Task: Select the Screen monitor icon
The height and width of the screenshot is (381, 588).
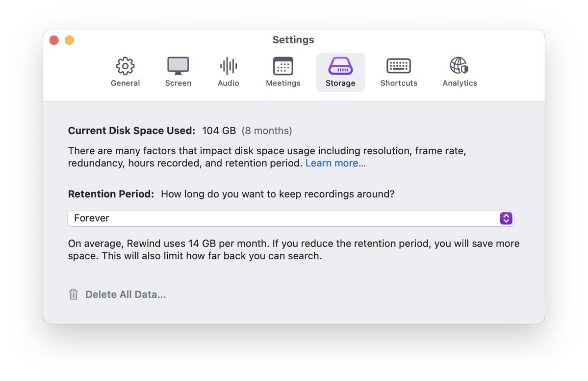Action: click(178, 66)
